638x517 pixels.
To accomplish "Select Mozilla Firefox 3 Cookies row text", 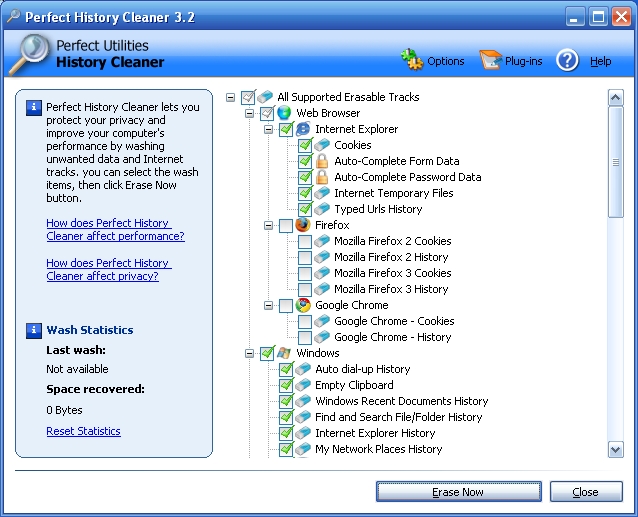I will 393,273.
